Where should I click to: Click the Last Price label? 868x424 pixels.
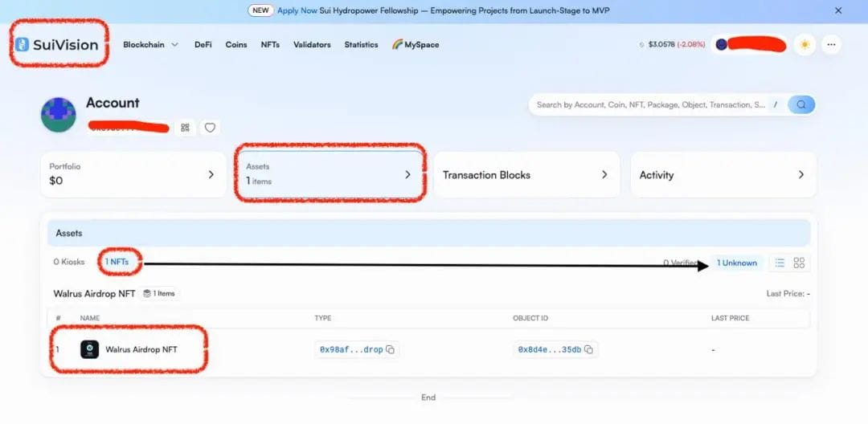pyautogui.click(x=788, y=294)
